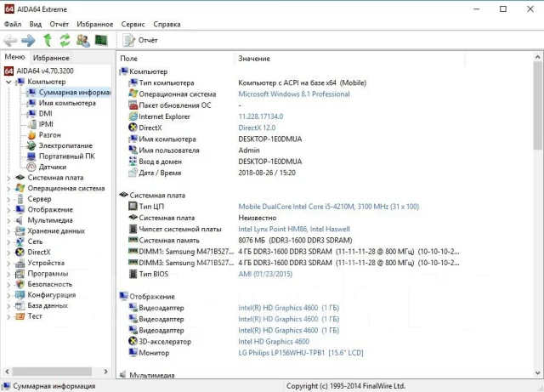Open the Microsoft Windows 8.1 Professional link
Viewport: 544px width, 392px height.
[294, 94]
